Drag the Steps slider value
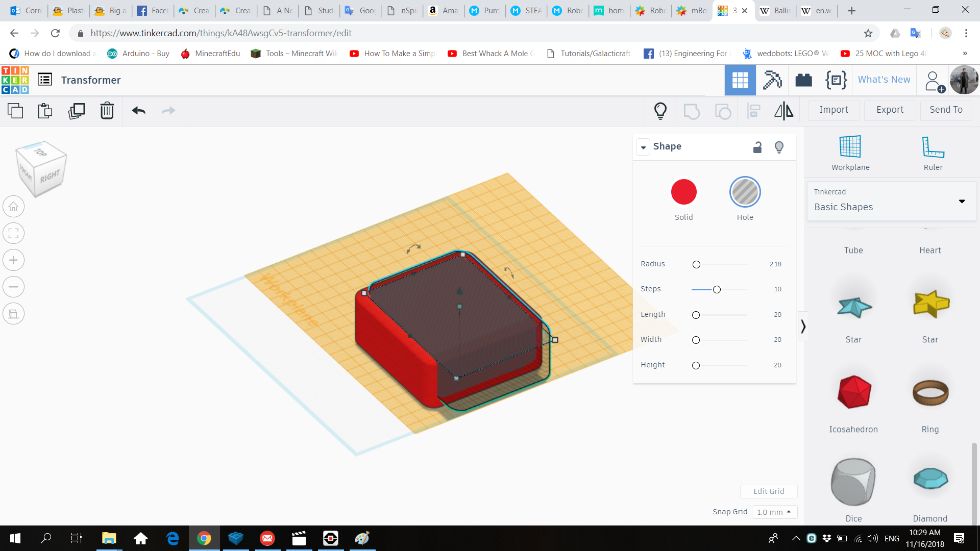980x551 pixels. click(716, 289)
